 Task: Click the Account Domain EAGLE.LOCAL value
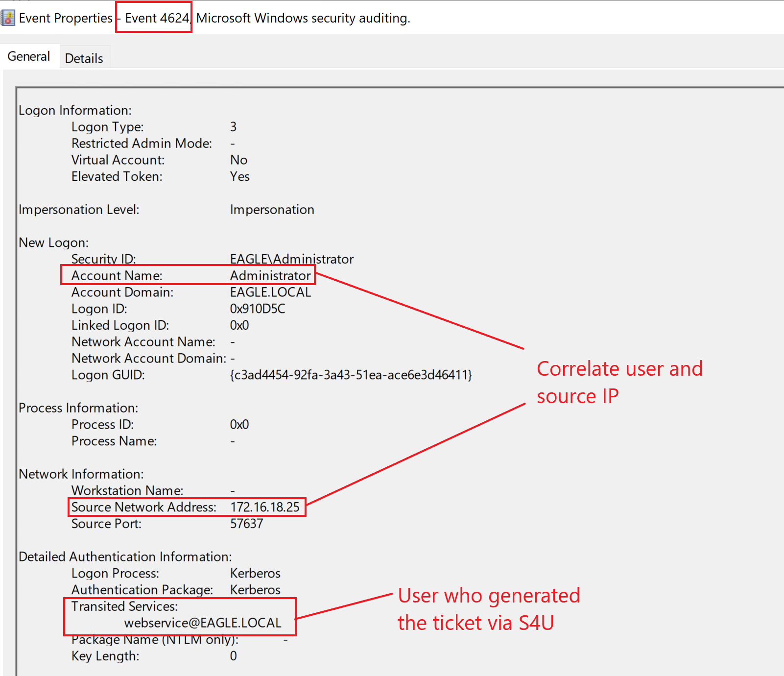[x=270, y=292]
